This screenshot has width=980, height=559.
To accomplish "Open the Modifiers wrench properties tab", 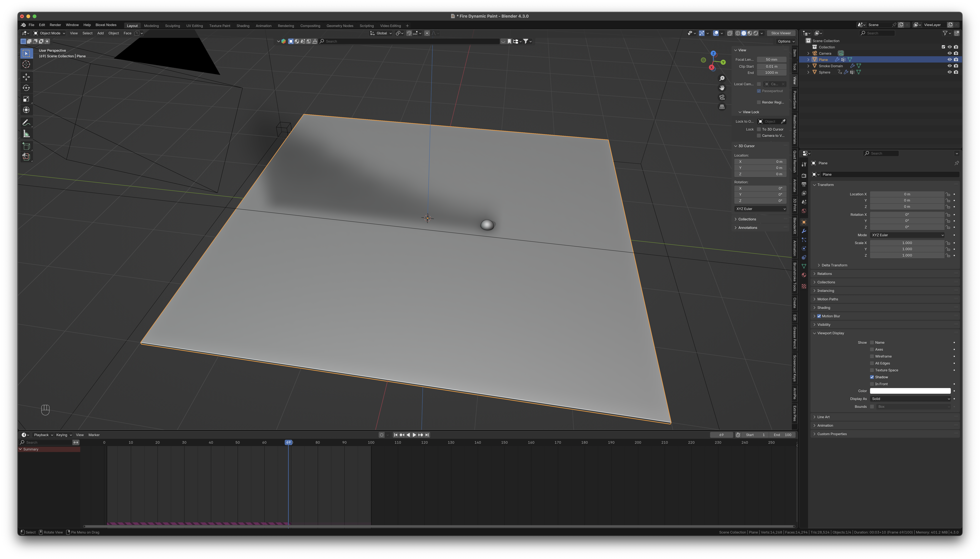I will tap(804, 231).
